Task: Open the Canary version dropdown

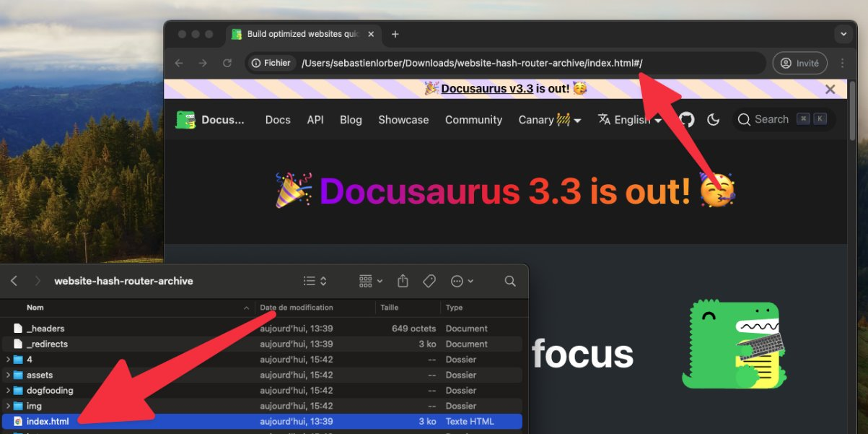Action: [x=549, y=119]
